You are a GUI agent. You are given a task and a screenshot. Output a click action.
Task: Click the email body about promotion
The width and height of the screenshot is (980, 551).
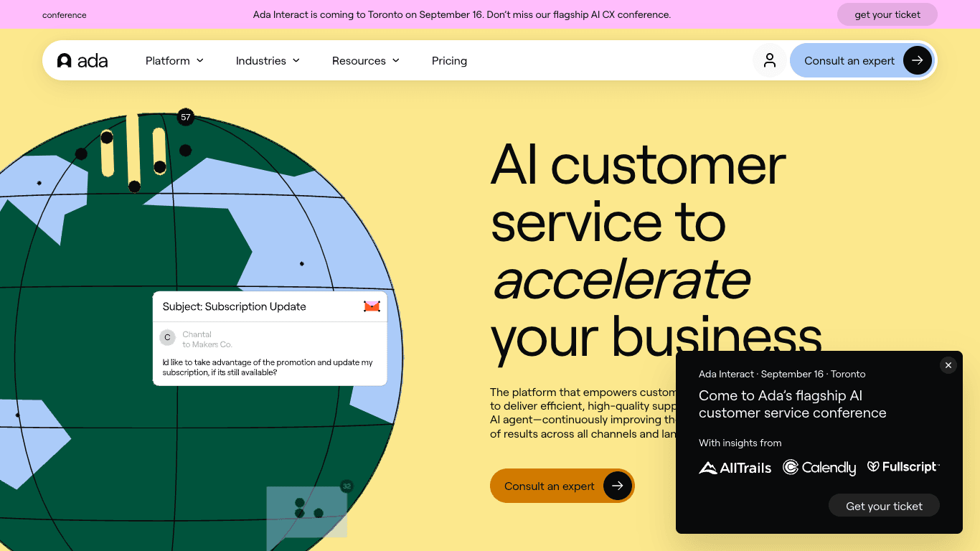(x=268, y=367)
